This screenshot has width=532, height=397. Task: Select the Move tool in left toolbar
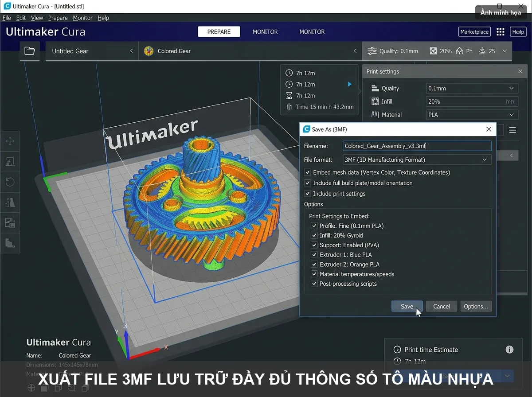click(10, 141)
